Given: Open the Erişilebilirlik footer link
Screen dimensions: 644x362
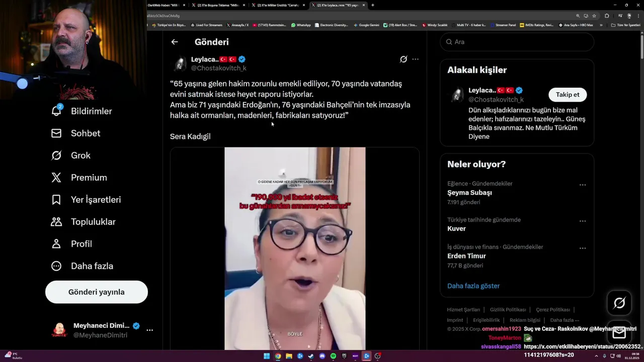Looking at the screenshot, I should (486, 320).
